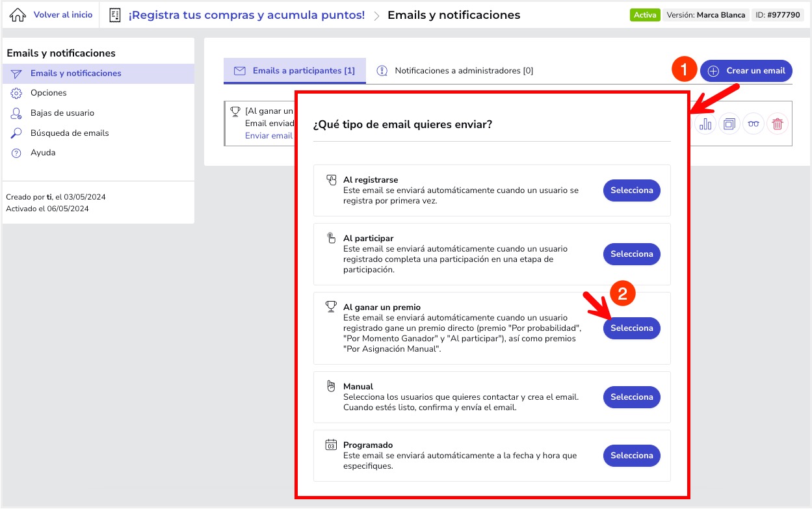Delete the email with the trash icon

tap(778, 124)
